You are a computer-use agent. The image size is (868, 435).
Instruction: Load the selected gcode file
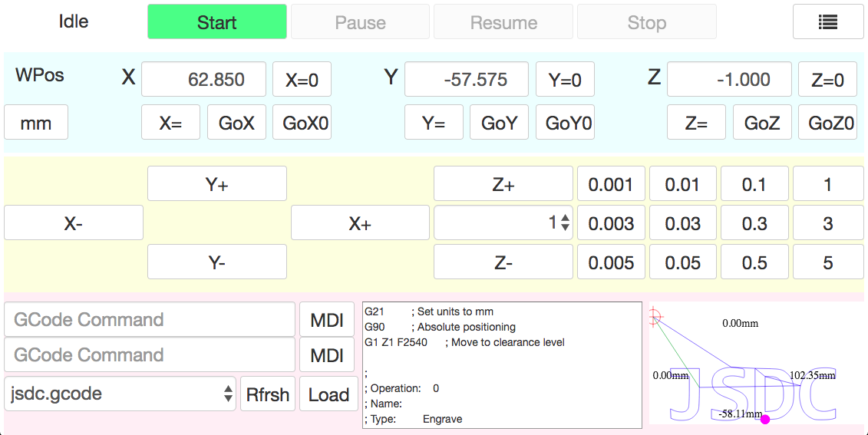pyautogui.click(x=328, y=394)
